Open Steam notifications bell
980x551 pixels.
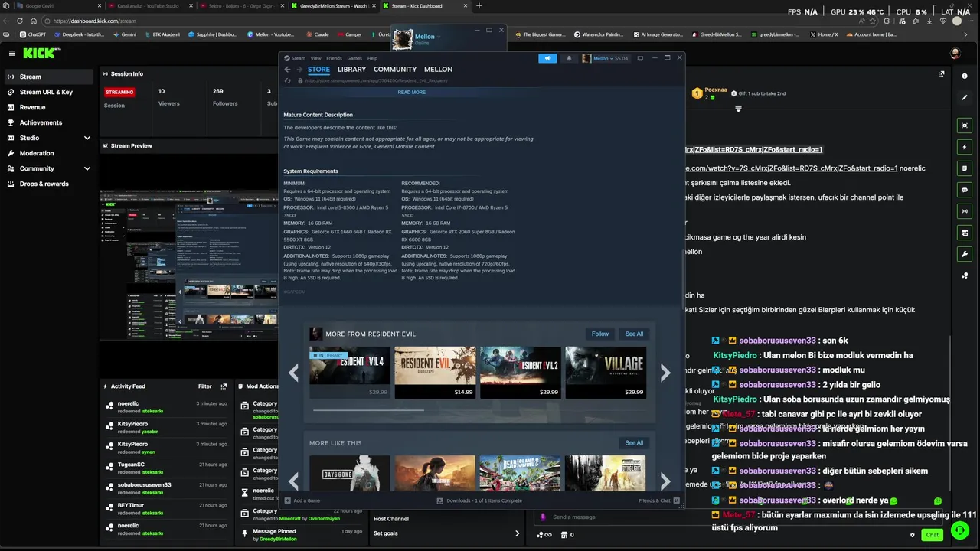pyautogui.click(x=568, y=58)
